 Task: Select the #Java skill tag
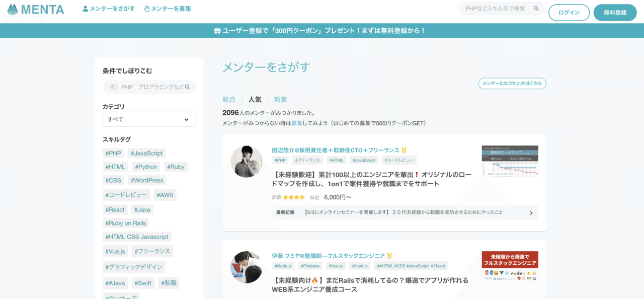(x=142, y=209)
